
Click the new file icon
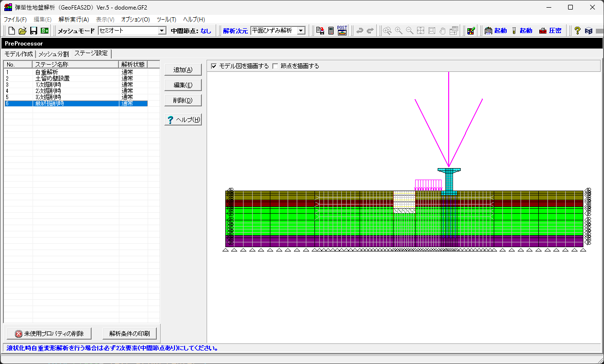pyautogui.click(x=12, y=31)
